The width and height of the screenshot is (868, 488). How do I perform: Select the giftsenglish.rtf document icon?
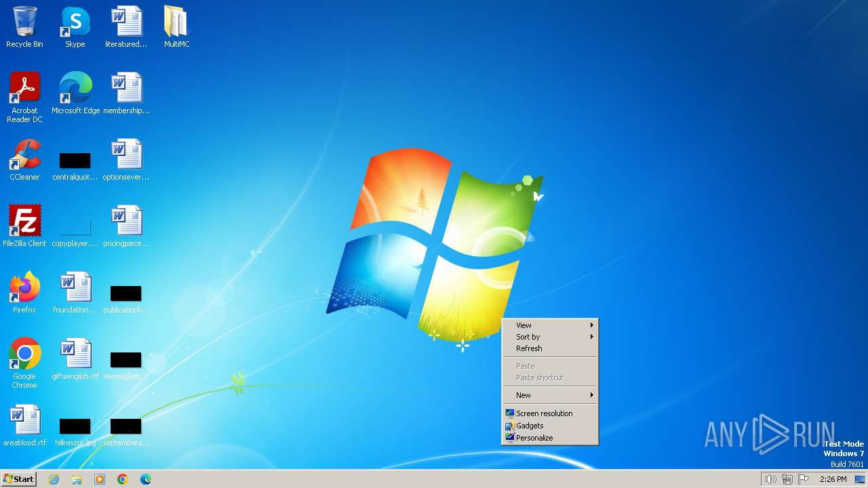pos(75,359)
